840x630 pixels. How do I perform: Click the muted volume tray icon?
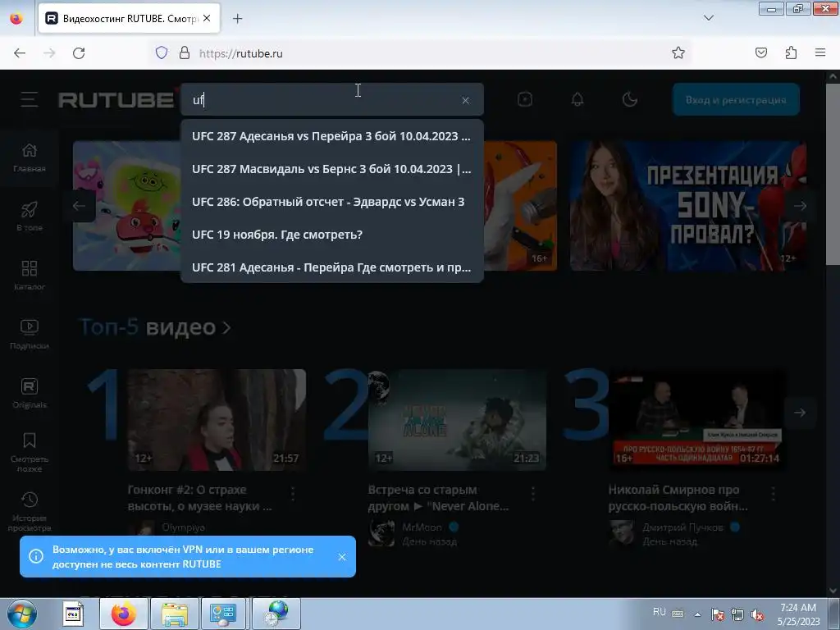click(757, 614)
